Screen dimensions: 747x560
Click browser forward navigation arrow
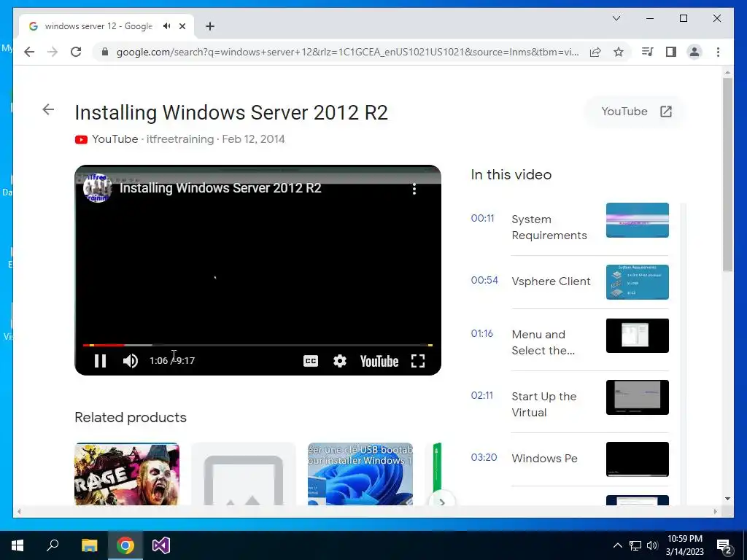click(x=53, y=52)
